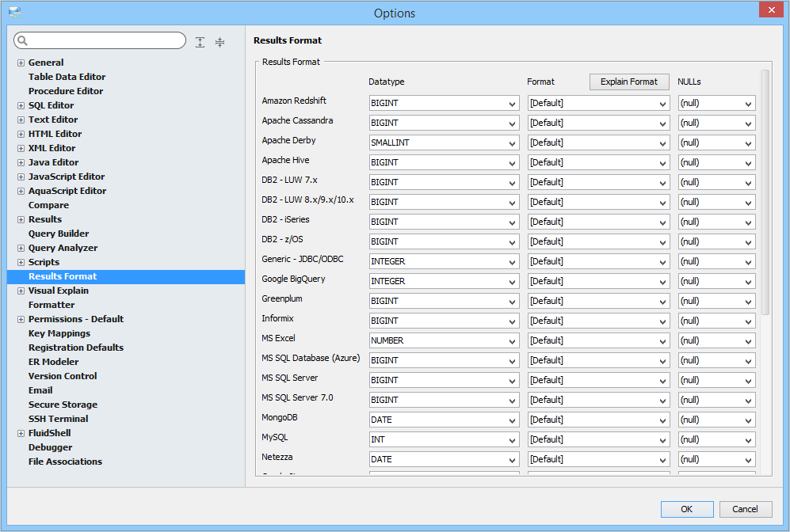Open MS Excel NUMBER datatype dropdown
Screen dimensions: 790x532
point(444,340)
